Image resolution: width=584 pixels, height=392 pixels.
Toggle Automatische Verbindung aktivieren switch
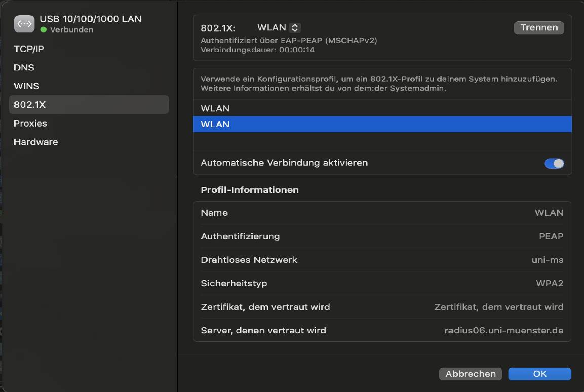(x=554, y=163)
